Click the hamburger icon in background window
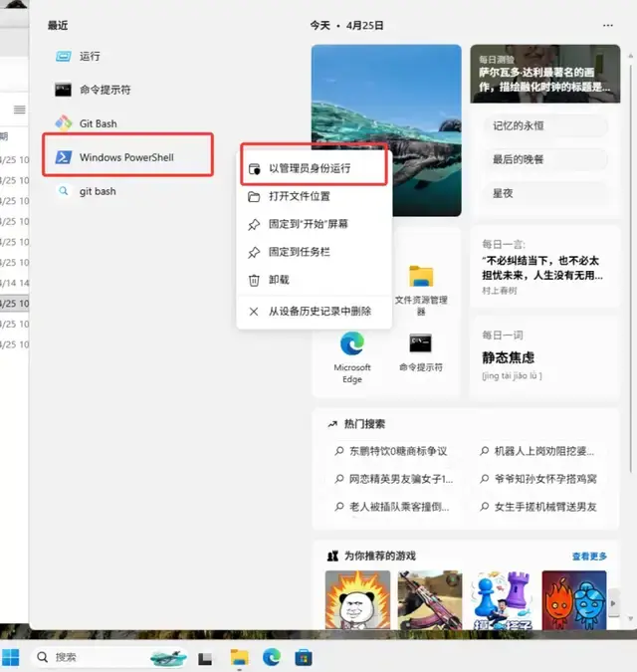This screenshot has height=672, width=637. (20, 110)
